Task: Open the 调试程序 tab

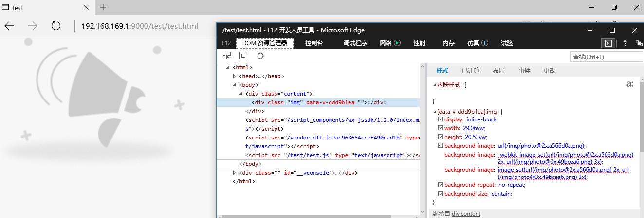Action: point(355,43)
